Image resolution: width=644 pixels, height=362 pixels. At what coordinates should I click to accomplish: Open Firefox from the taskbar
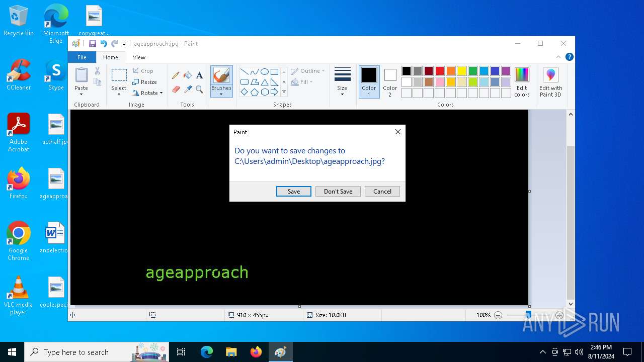coord(256,352)
